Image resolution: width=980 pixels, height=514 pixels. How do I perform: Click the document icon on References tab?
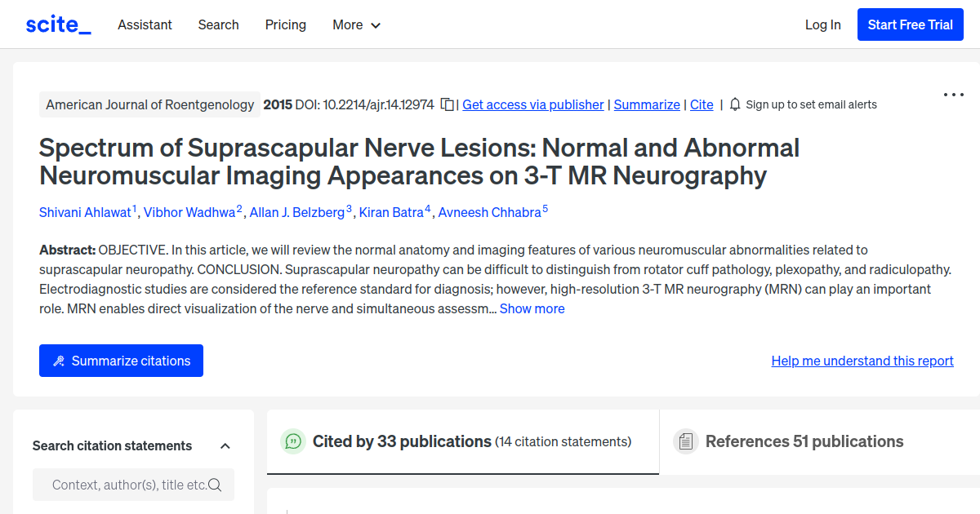[x=686, y=441]
